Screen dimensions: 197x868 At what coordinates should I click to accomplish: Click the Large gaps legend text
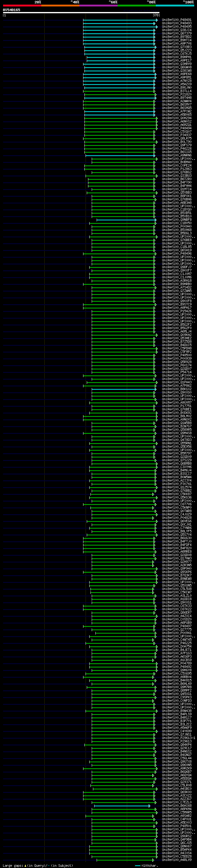pos(38,866)
